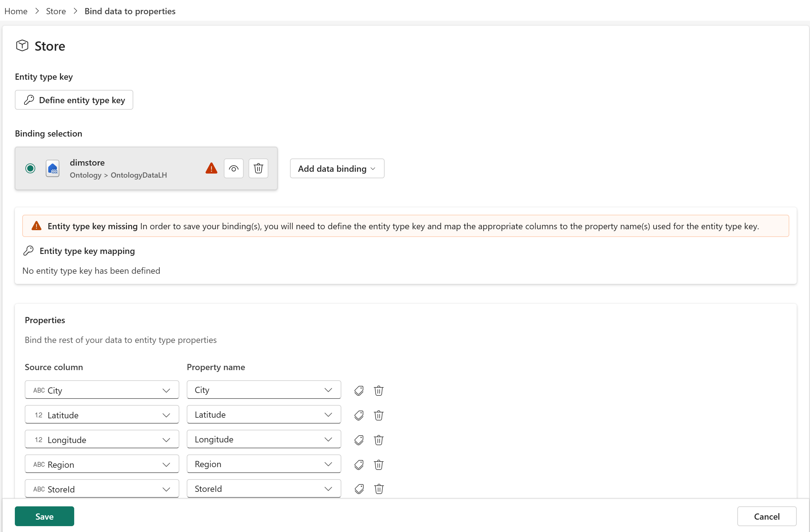The height and width of the screenshot is (532, 810).
Task: Click the tag icon for StoreId row
Action: point(359,489)
